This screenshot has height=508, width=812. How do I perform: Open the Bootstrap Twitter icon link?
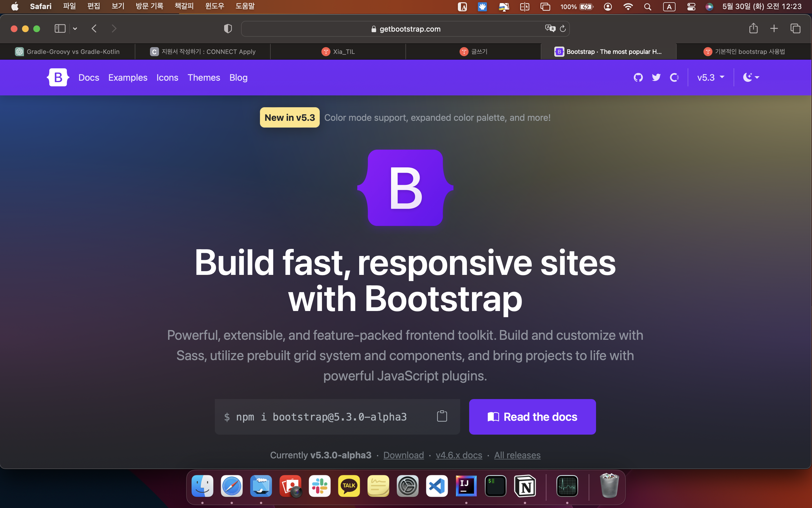656,78
